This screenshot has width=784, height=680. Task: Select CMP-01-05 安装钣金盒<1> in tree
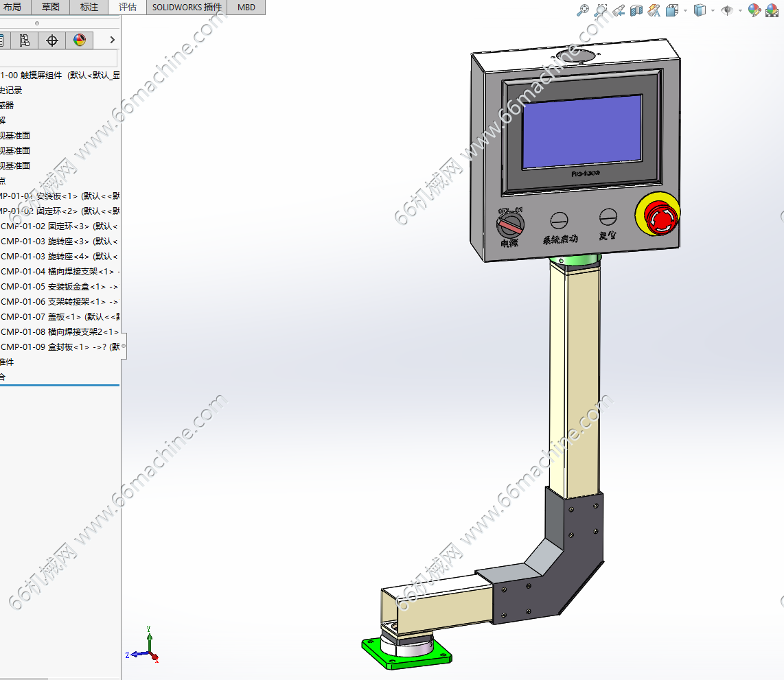point(60,287)
